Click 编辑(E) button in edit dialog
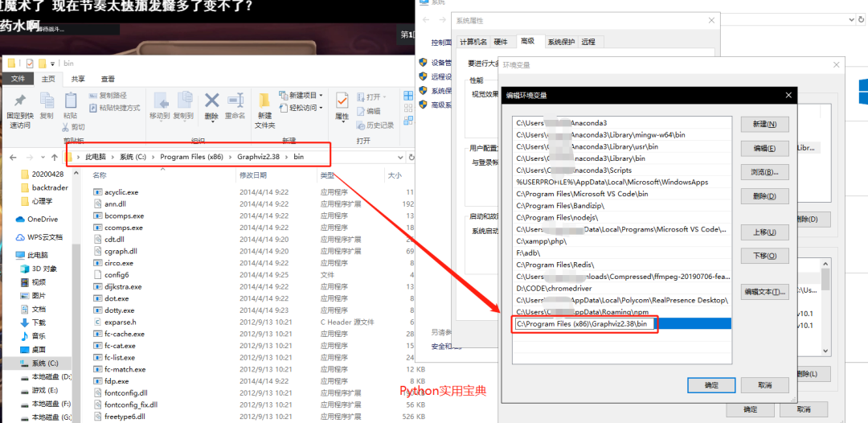This screenshot has width=868, height=423. [764, 149]
